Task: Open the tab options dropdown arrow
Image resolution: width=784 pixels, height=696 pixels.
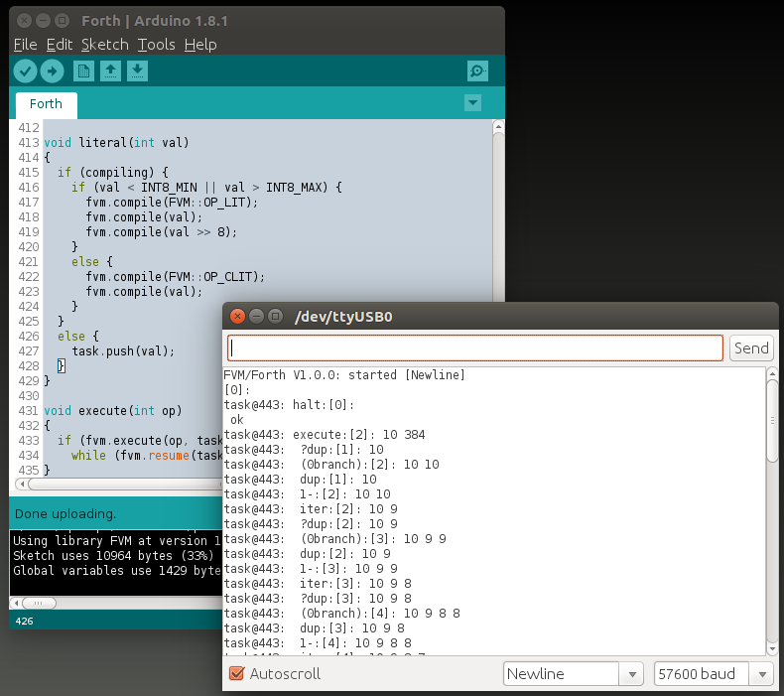Action: point(472,103)
